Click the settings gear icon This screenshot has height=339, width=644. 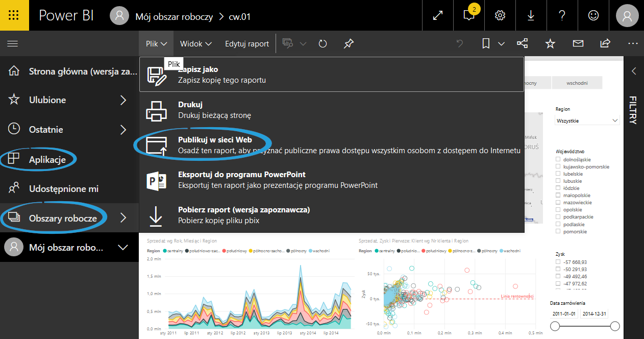[x=500, y=15]
